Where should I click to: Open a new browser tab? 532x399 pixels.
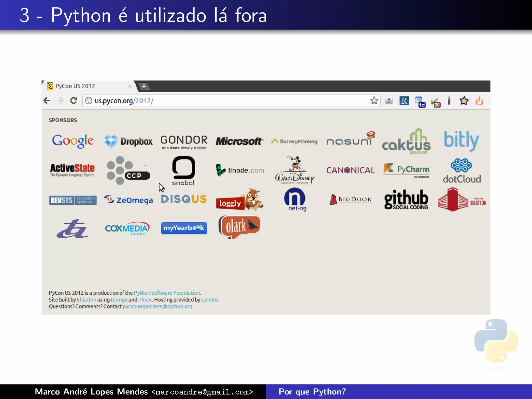pyautogui.click(x=144, y=86)
